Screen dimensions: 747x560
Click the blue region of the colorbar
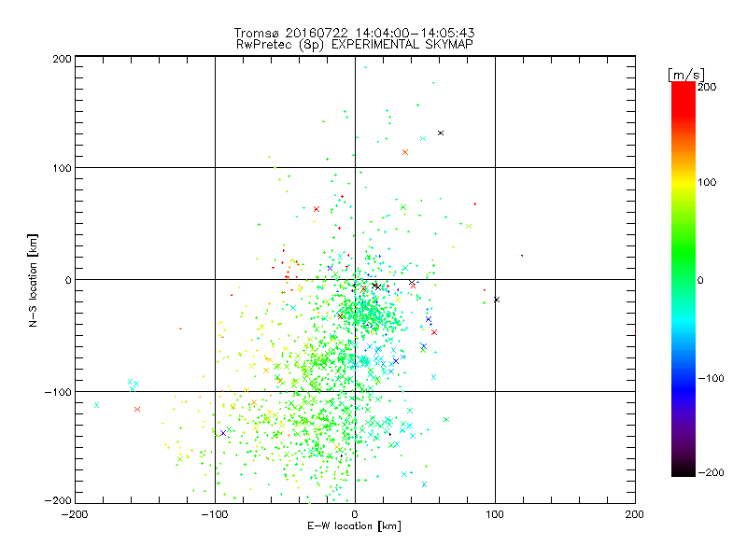click(x=684, y=388)
